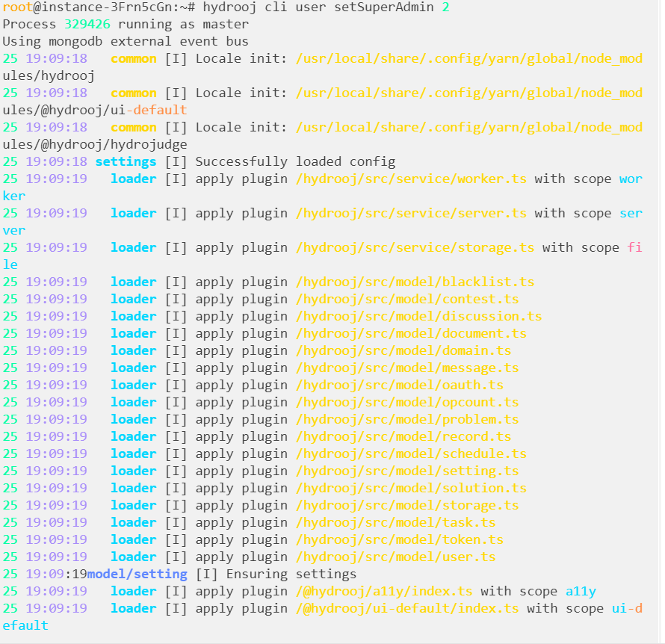Click path /hydrooj/src/model/user.ts

coord(396,557)
